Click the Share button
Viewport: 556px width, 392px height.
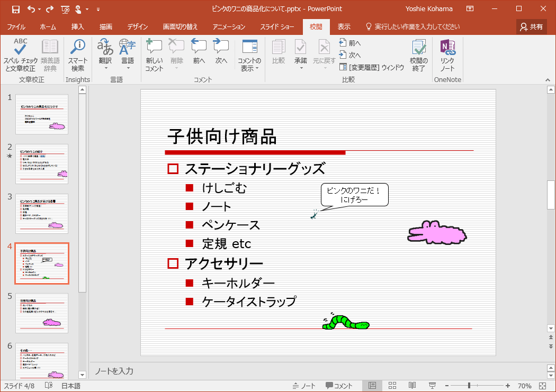pos(531,26)
